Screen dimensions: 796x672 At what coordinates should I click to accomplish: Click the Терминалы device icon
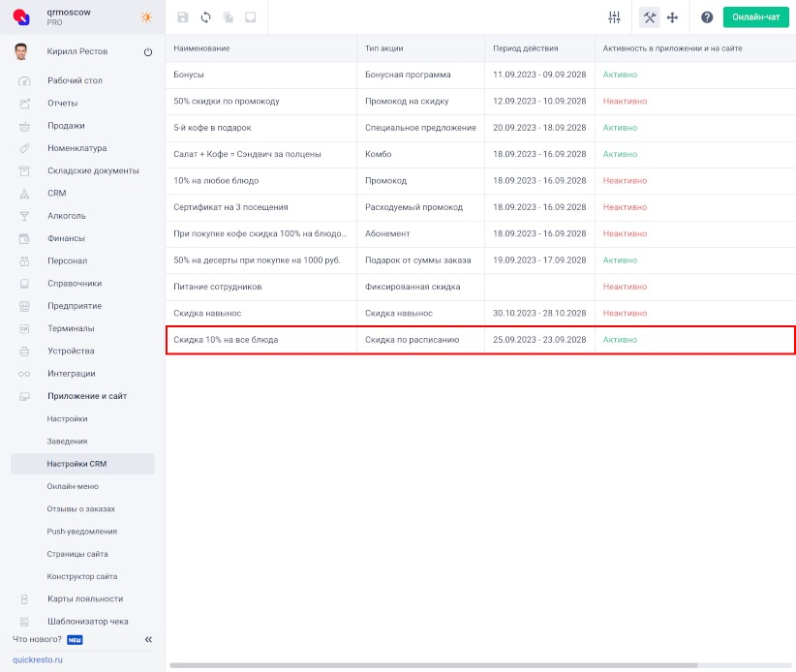[24, 329]
